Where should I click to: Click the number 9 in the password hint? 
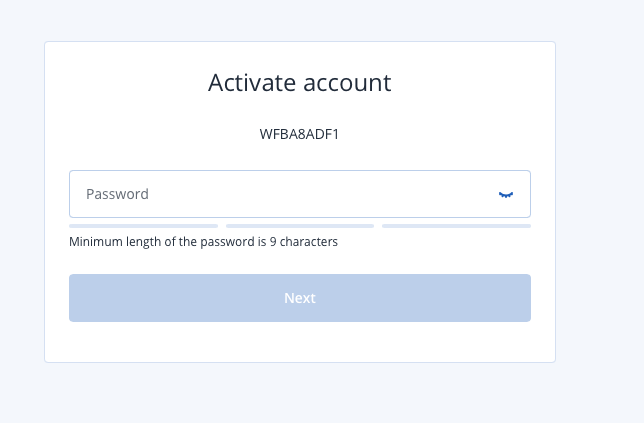pos(273,242)
